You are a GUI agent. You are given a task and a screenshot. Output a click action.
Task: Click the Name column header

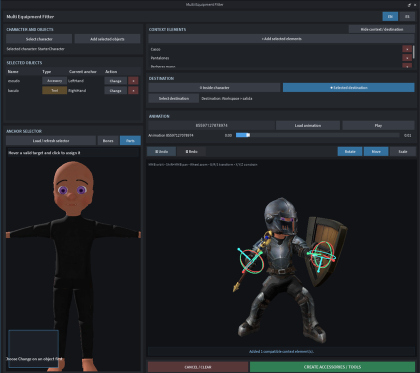tap(13, 71)
